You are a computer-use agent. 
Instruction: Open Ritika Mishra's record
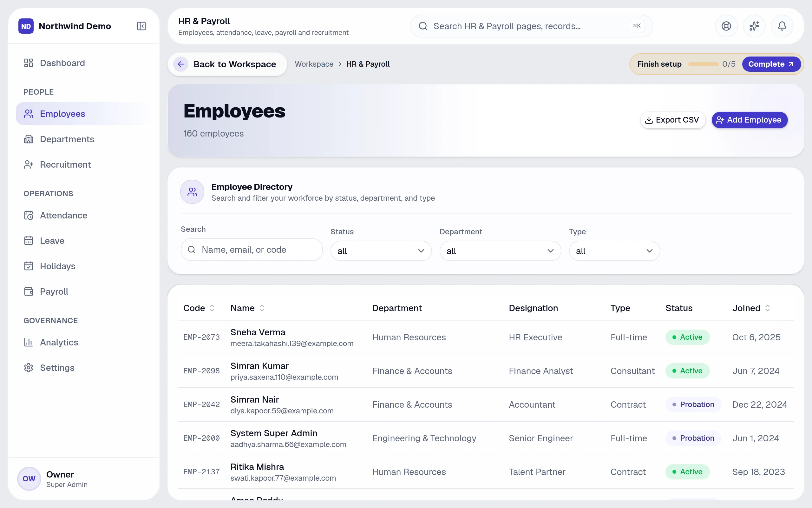(x=486, y=472)
